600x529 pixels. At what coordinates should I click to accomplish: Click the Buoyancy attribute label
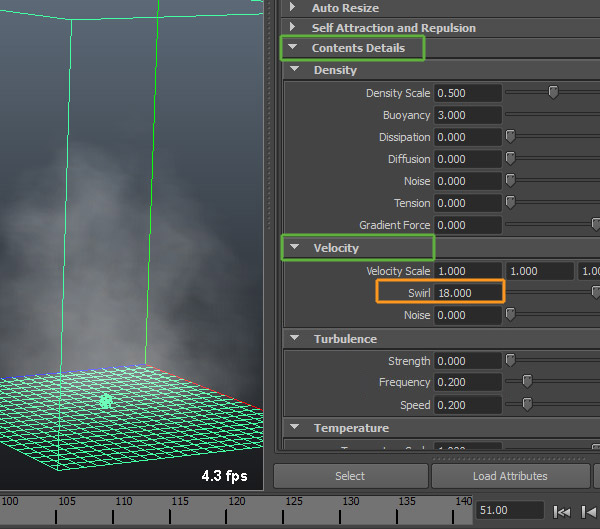tap(406, 115)
